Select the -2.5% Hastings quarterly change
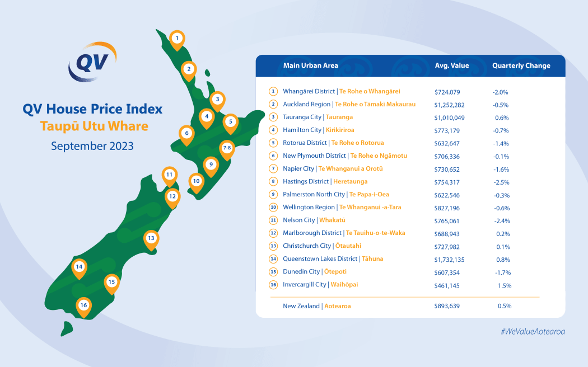 tap(502, 181)
